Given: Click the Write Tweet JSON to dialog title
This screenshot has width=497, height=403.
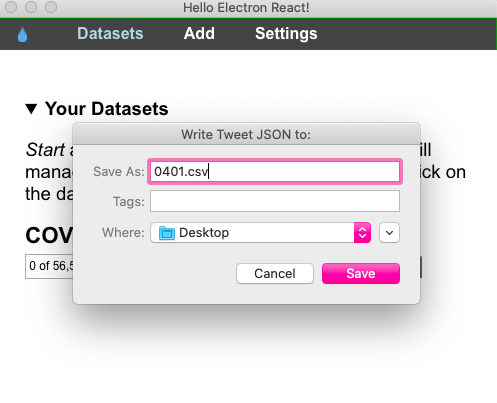Looking at the screenshot, I should 246,135.
